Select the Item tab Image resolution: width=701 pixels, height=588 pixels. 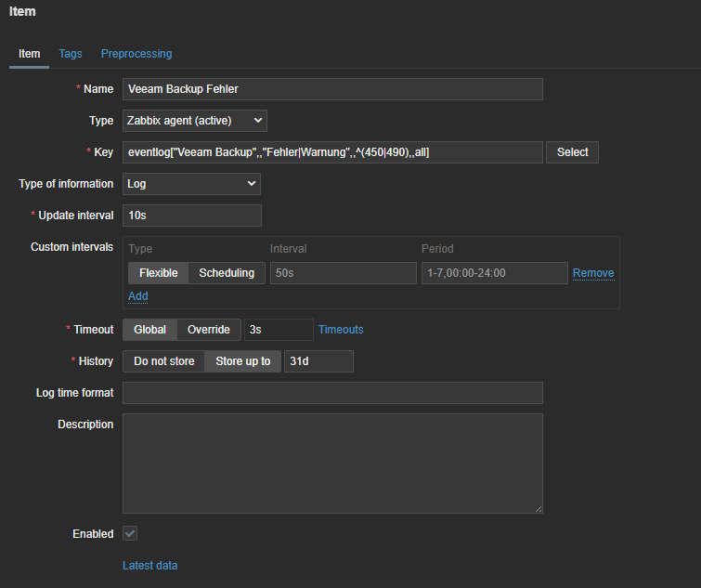(30, 54)
